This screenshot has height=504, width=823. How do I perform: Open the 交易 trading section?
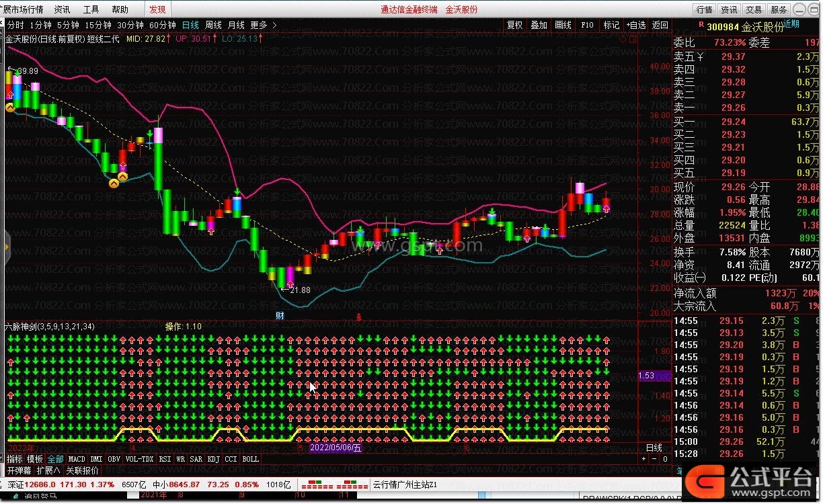[754, 9]
